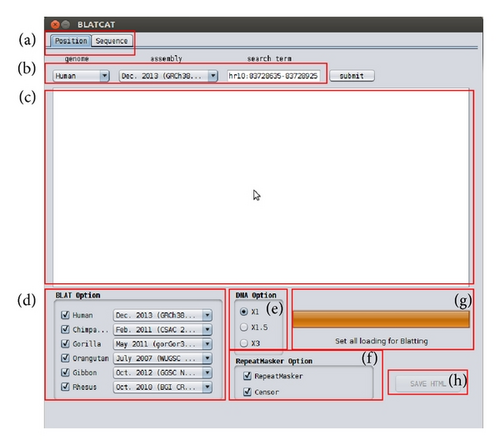The width and height of the screenshot is (500, 445).
Task: Click the submit button
Action: point(352,76)
